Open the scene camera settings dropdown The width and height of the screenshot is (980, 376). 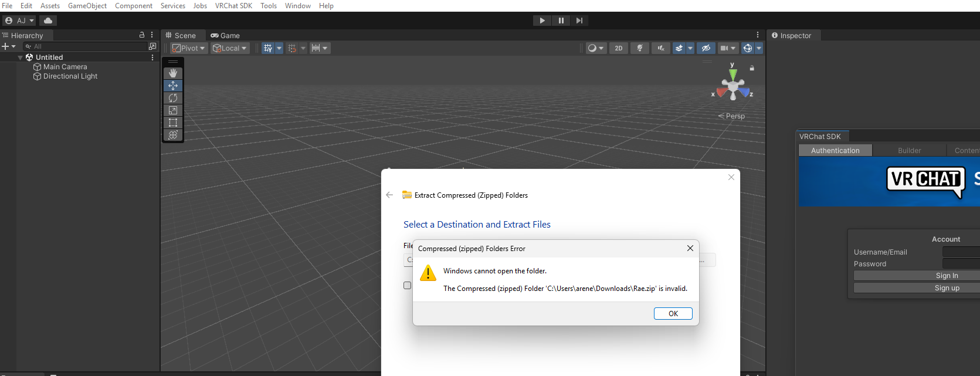tap(728, 48)
